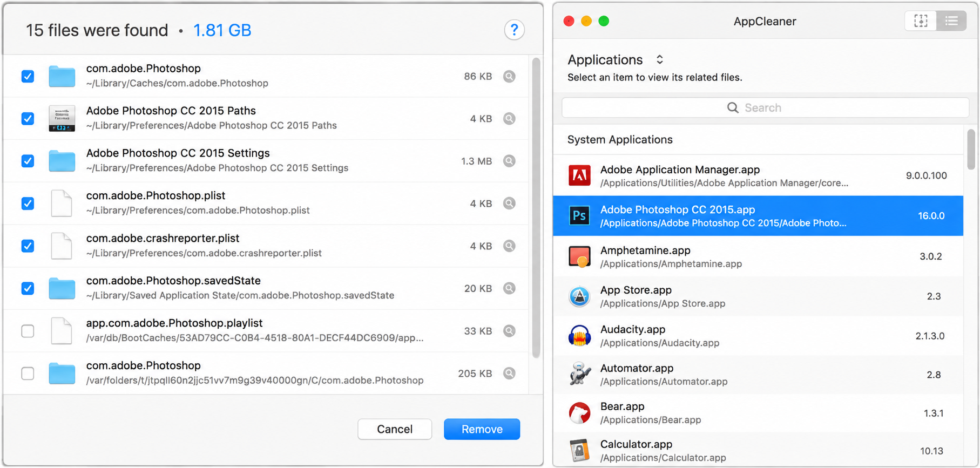Click the /var/db/BootCaches path text
Screen dimensions: 980x468
tap(255, 338)
